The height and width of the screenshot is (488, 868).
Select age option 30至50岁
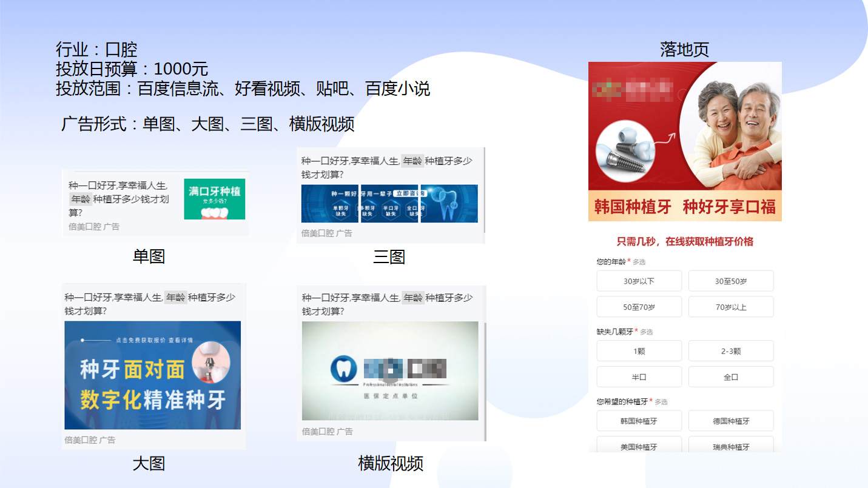tap(731, 281)
